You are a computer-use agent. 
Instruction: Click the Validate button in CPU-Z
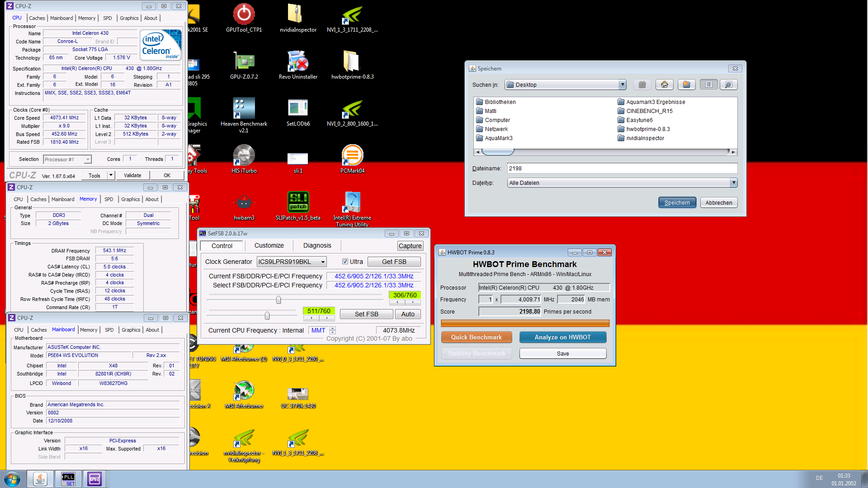pyautogui.click(x=132, y=175)
